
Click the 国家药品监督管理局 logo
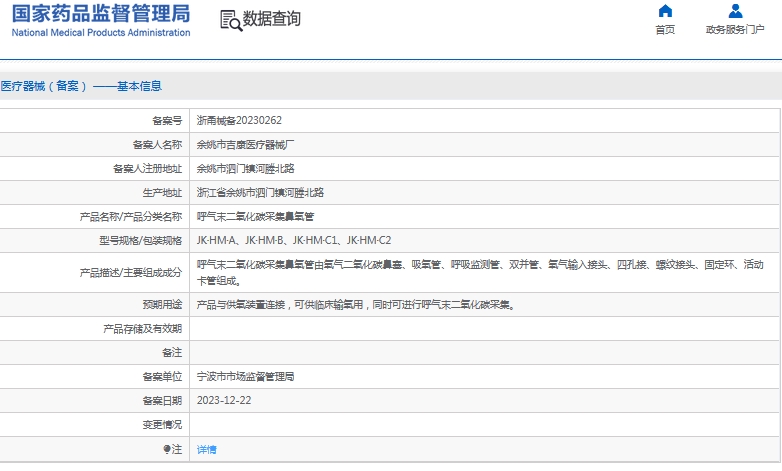(x=101, y=13)
